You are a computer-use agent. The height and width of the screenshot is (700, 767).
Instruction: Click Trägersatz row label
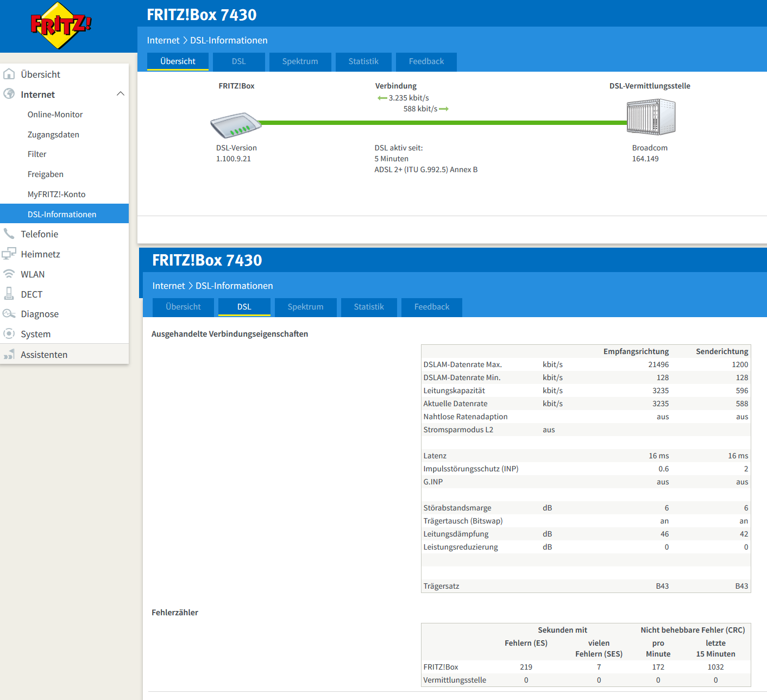click(x=441, y=586)
